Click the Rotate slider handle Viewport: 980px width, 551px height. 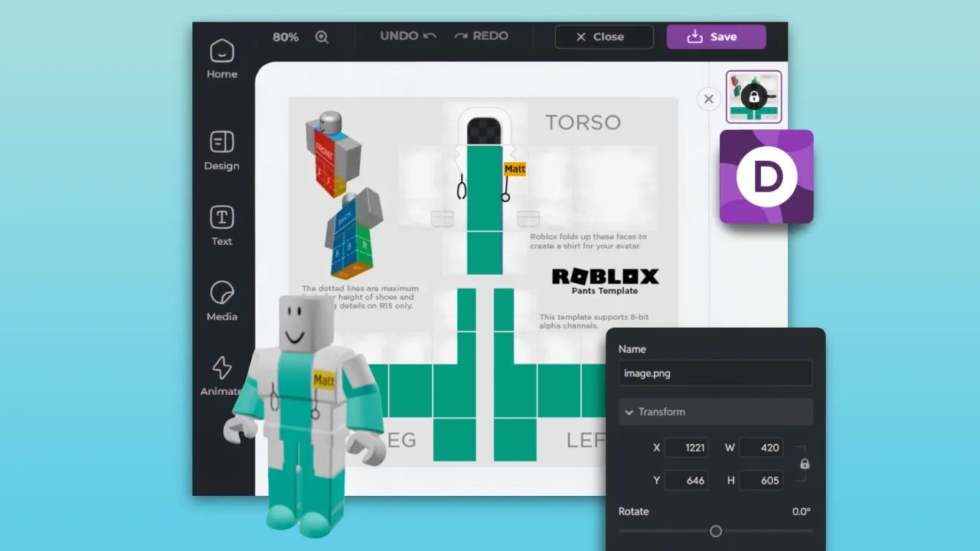click(x=716, y=531)
